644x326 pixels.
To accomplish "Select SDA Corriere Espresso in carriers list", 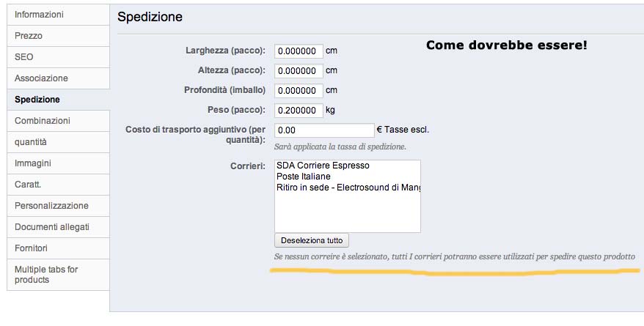I will (323, 166).
